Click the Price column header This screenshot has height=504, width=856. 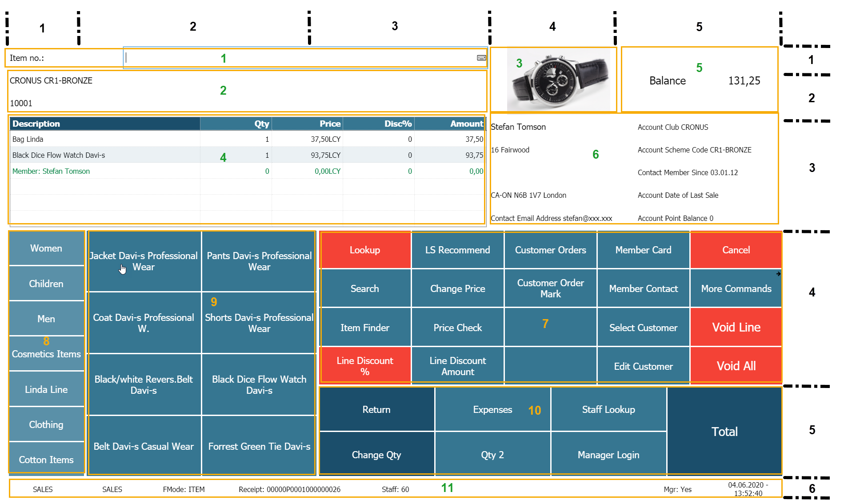[308, 124]
